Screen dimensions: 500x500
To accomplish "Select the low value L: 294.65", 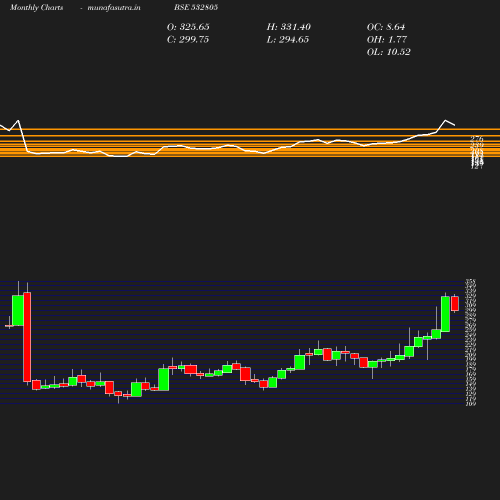I will pos(288,40).
